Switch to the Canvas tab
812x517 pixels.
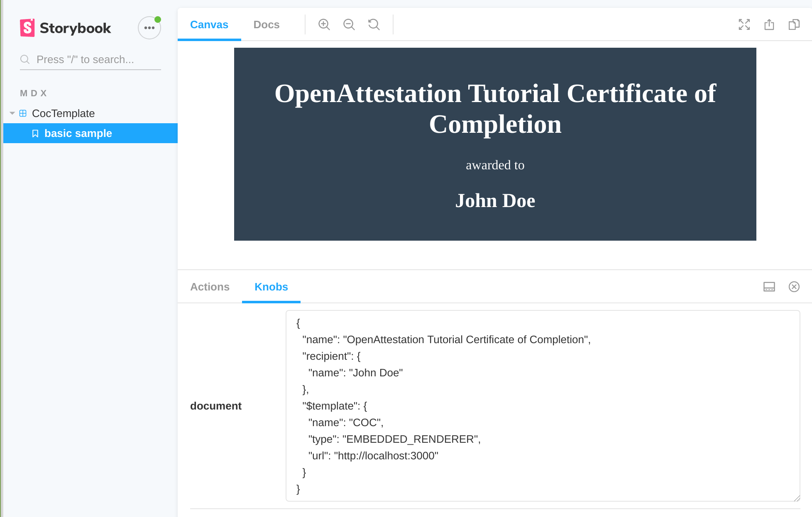[209, 24]
